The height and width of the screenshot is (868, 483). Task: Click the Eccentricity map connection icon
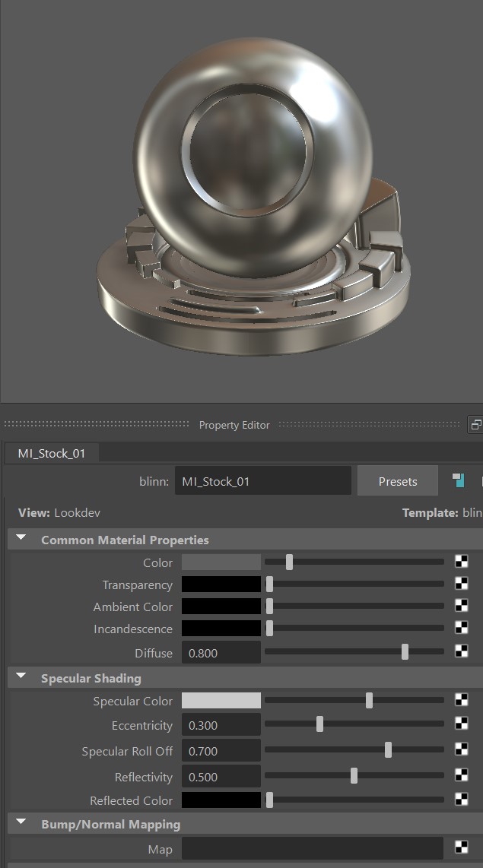point(462,724)
